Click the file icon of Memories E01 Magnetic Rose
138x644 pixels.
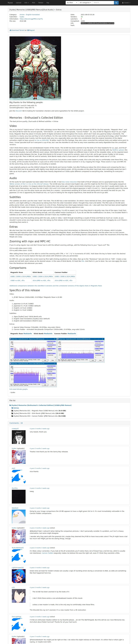click(x=12, y=411)
